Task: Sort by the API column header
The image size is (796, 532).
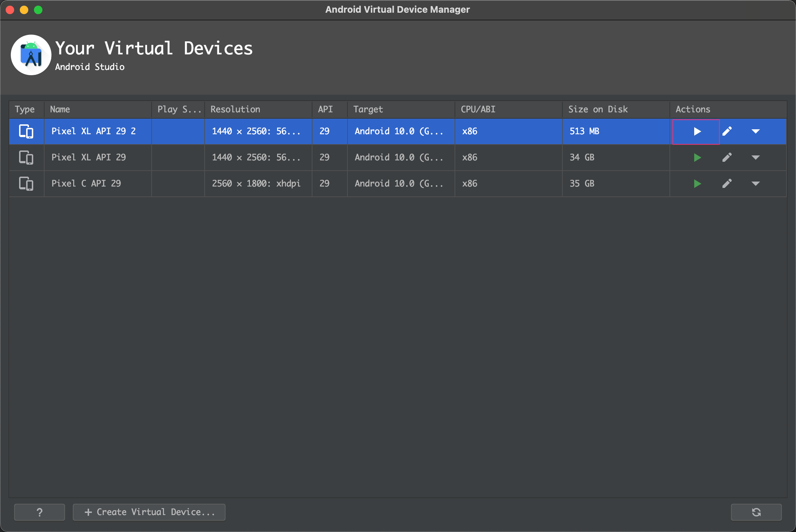Action: pos(330,110)
